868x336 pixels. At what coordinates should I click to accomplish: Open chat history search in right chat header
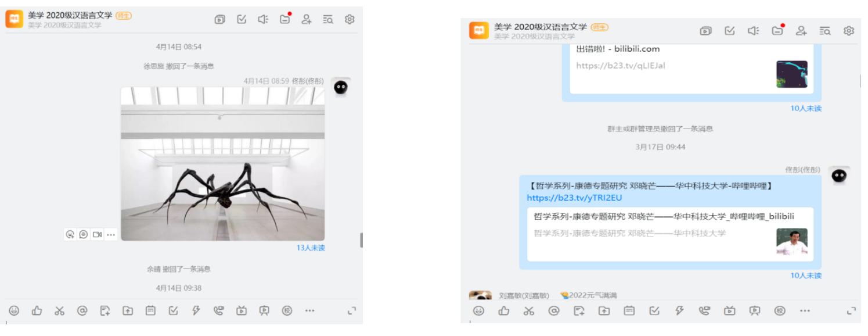(825, 31)
